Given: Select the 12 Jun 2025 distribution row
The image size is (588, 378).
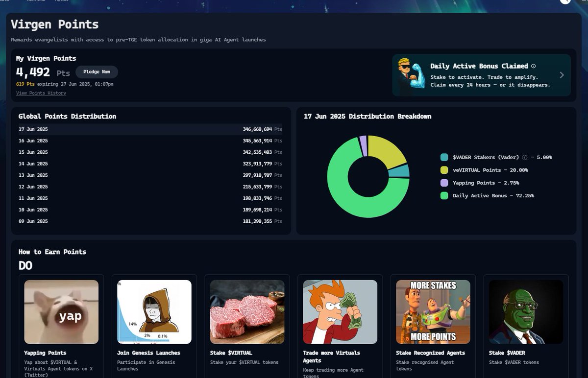Looking at the screenshot, I should tap(150, 187).
